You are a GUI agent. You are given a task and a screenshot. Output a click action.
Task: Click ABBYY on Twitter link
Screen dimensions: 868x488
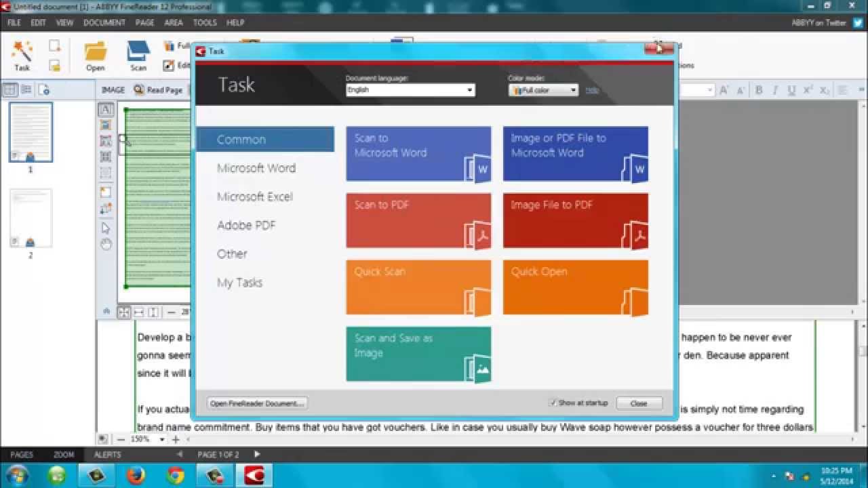tap(819, 22)
